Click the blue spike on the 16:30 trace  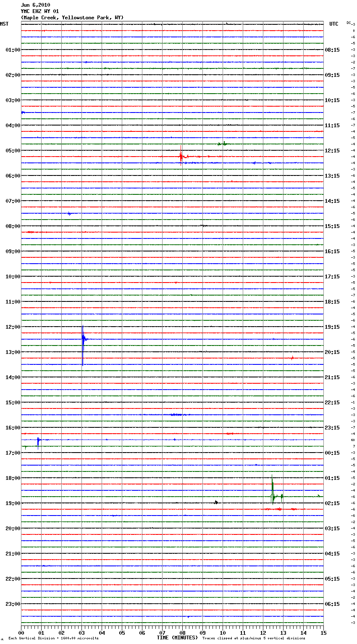(x=38, y=440)
